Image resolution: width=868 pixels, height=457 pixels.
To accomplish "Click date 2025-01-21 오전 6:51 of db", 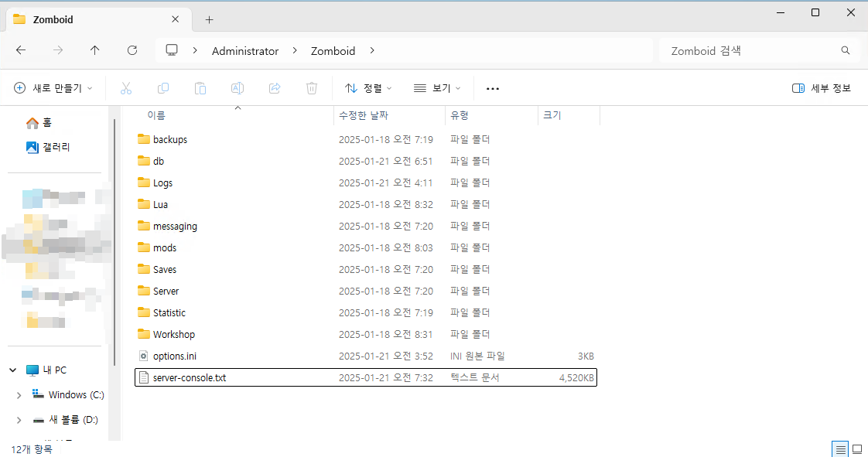I will point(385,161).
